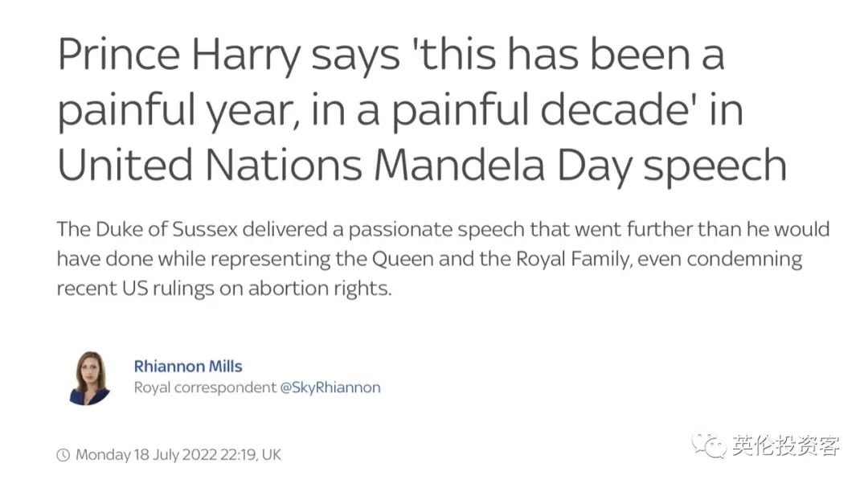
Task: Click 'abortion rights' at the end of the summary
Action: 319,289
